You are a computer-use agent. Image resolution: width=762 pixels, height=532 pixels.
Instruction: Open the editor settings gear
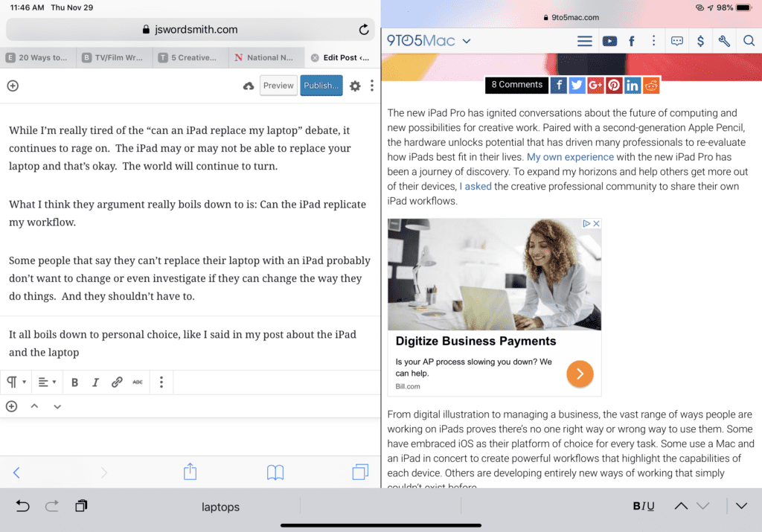tap(355, 86)
